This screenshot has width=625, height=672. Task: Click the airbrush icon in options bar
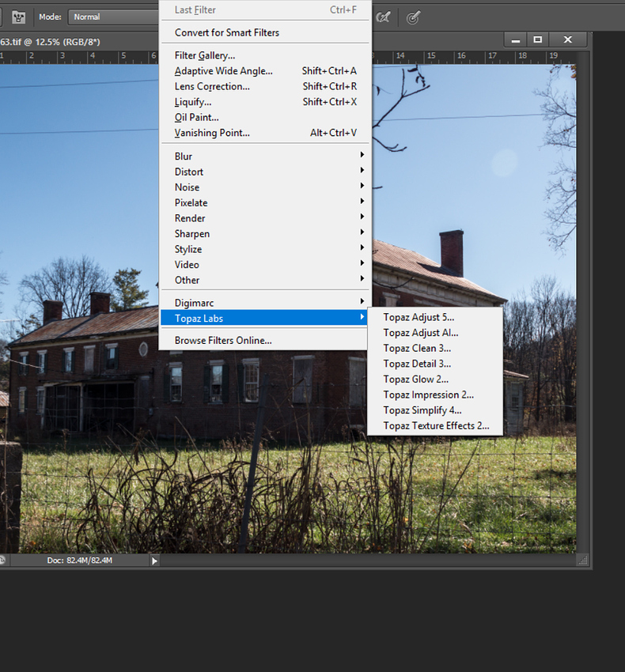(384, 17)
